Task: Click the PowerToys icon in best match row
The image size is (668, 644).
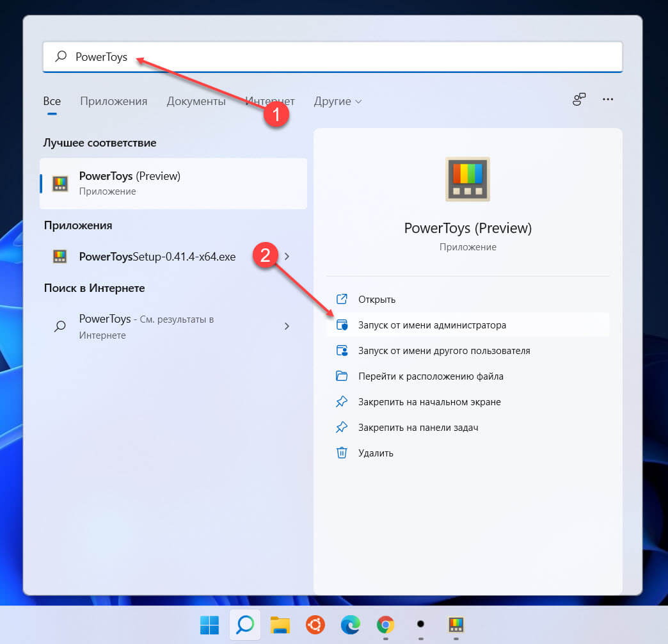Action: tap(60, 184)
